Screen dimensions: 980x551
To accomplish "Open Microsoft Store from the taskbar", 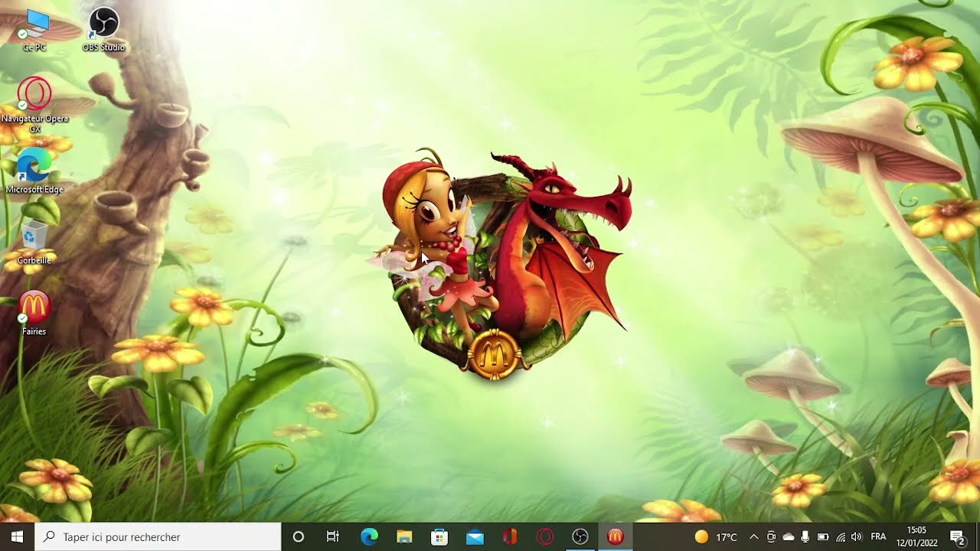I will (439, 537).
